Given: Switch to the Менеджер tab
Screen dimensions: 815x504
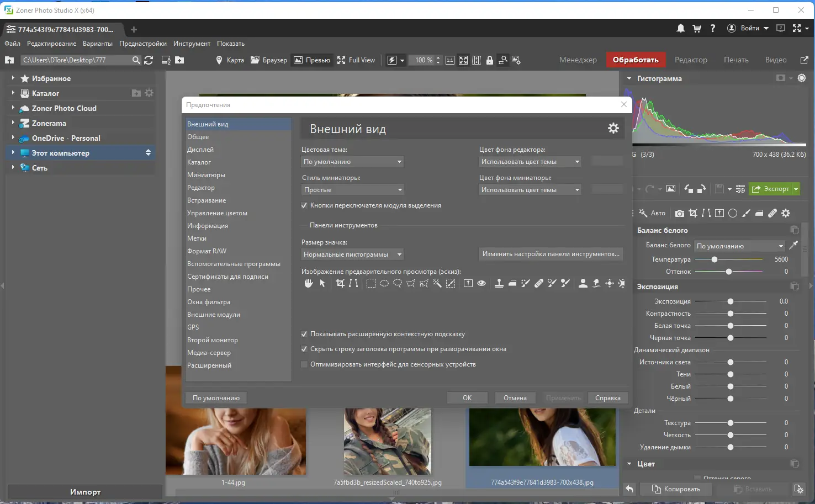Looking at the screenshot, I should coord(578,60).
